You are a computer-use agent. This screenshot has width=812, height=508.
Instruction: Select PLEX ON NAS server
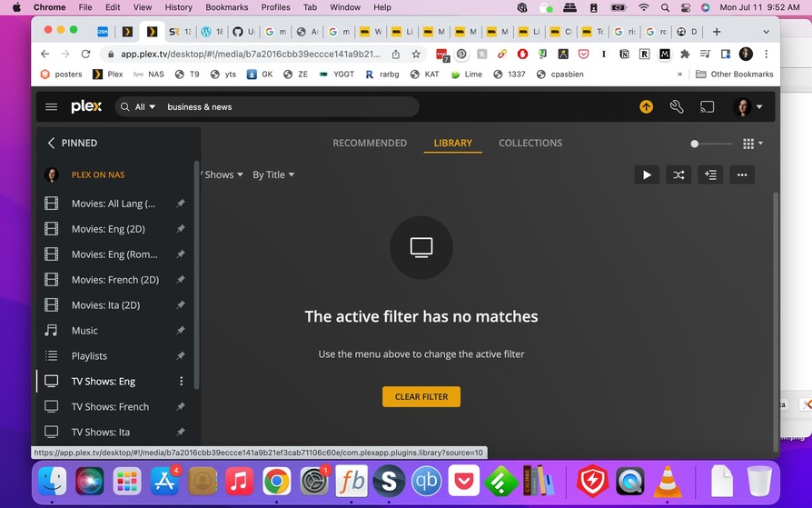click(x=98, y=174)
